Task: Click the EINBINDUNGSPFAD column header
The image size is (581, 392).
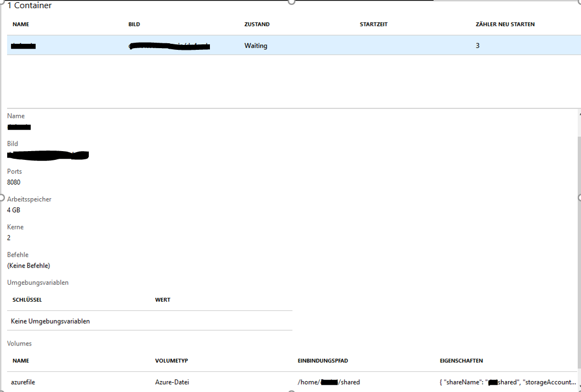Action: click(x=323, y=361)
